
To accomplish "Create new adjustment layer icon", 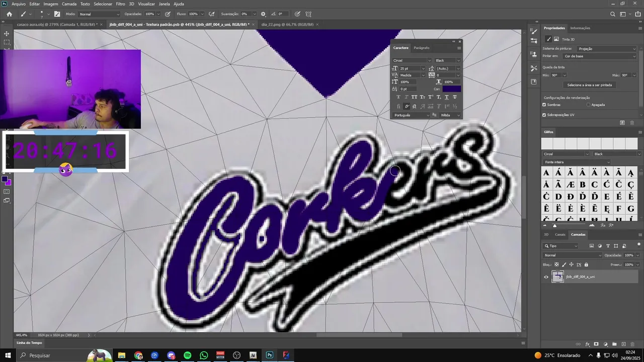I will [605, 344].
